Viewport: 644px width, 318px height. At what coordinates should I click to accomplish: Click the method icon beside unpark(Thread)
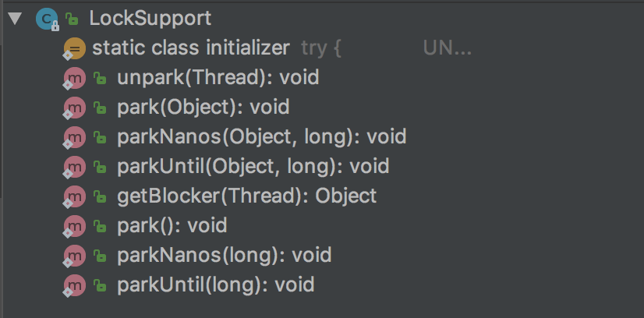click(74, 78)
